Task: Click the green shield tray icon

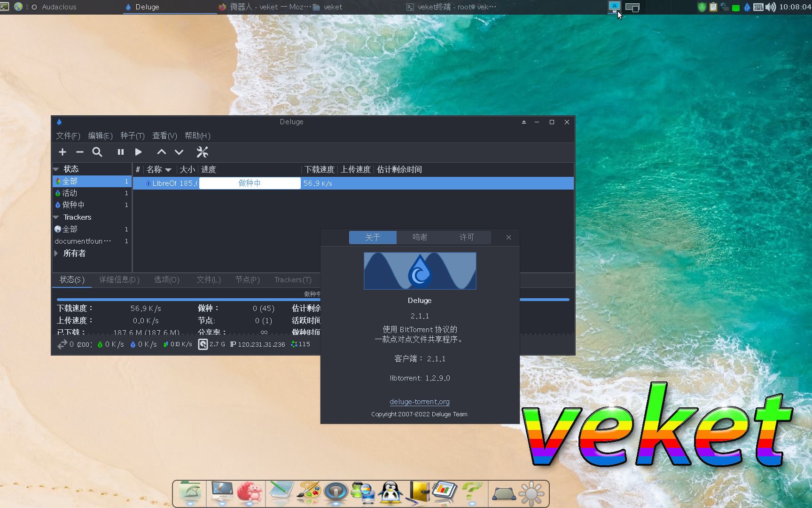Action: tap(702, 7)
